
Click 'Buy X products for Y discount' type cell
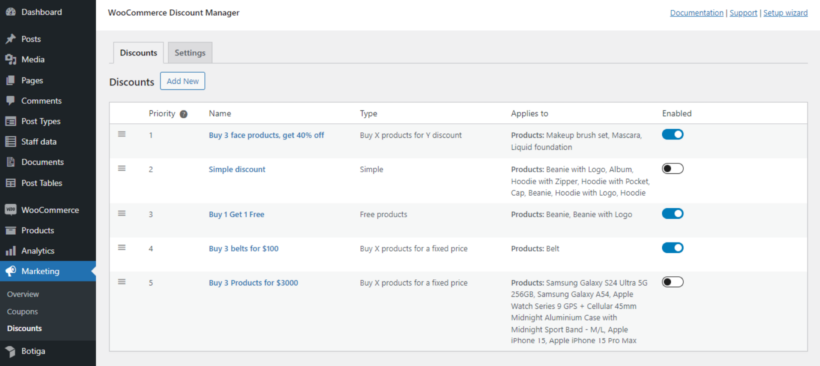point(411,135)
